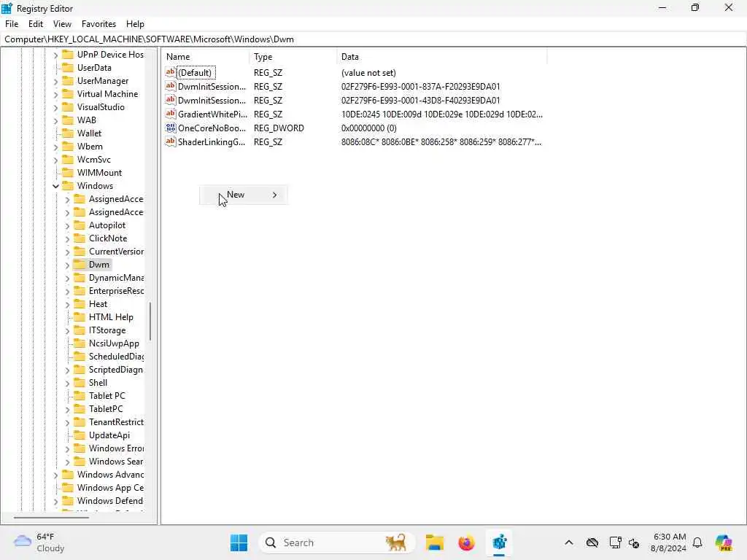Click the OneCoreNoBoo... DWORD icon
The width and height of the screenshot is (747, 560).
171,128
